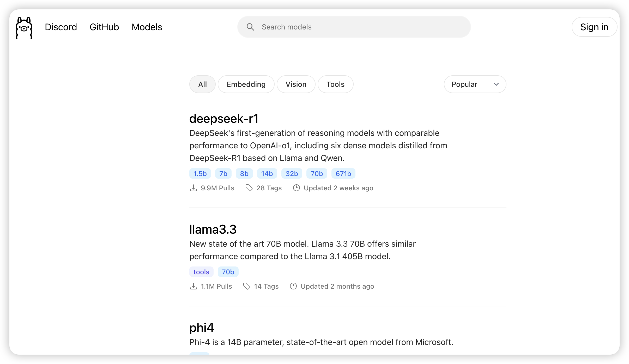Viewport: 629px width, 364px height.
Task: Open the phi4 model page
Action: [202, 328]
